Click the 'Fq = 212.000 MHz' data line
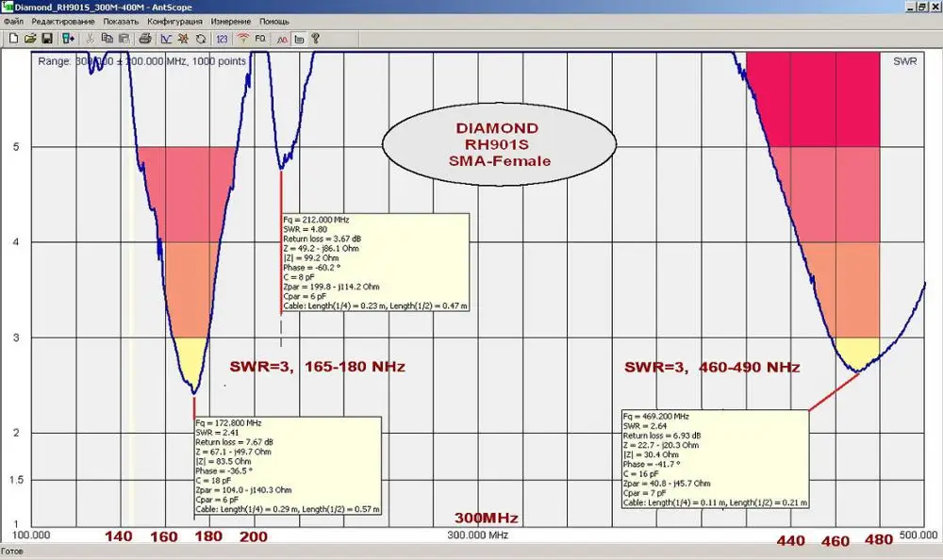 point(316,220)
